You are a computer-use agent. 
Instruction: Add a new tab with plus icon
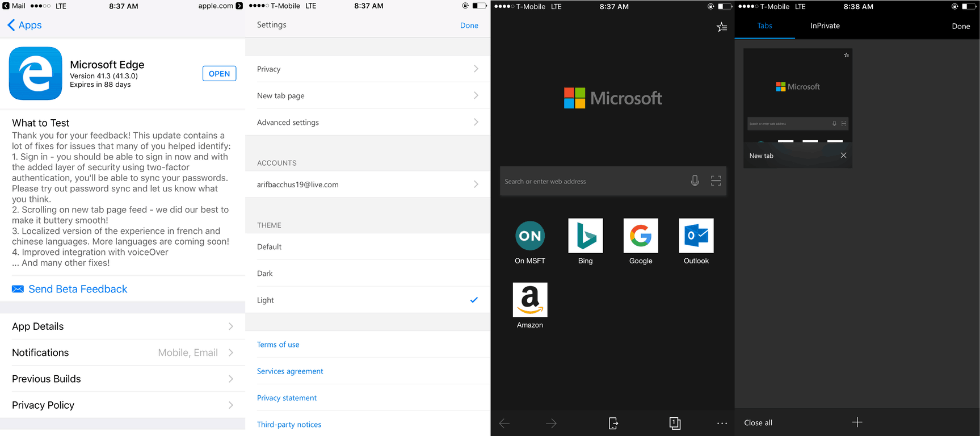pyautogui.click(x=857, y=422)
